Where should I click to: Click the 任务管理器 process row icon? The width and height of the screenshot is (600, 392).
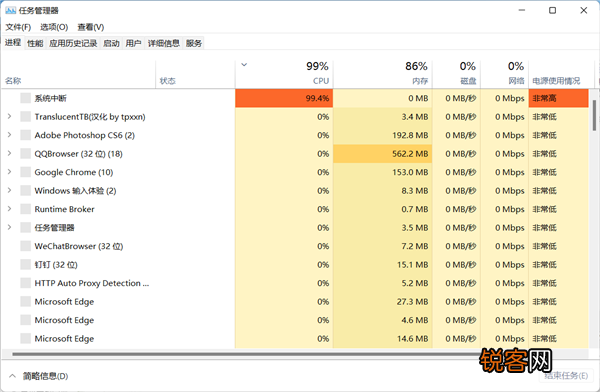click(26, 227)
